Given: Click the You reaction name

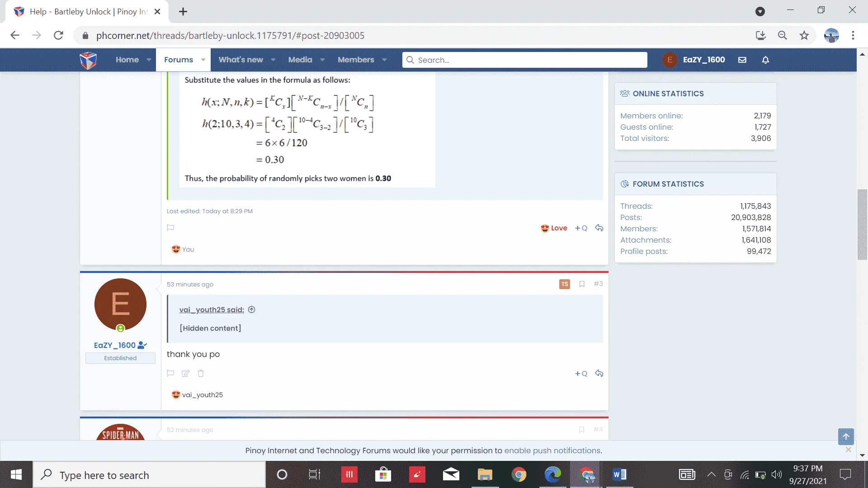Looking at the screenshot, I should pyautogui.click(x=188, y=249).
